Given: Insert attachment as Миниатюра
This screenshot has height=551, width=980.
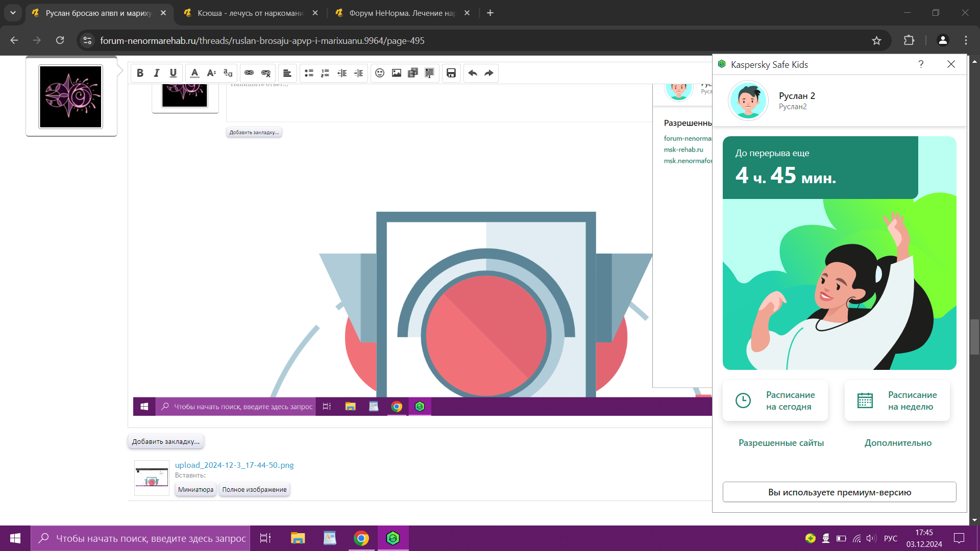Looking at the screenshot, I should coord(195,489).
